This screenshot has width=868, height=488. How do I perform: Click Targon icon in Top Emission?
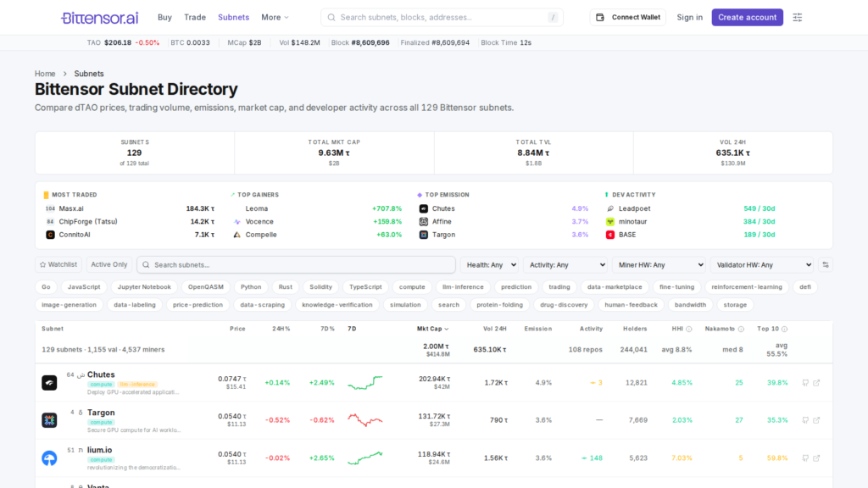(424, 235)
